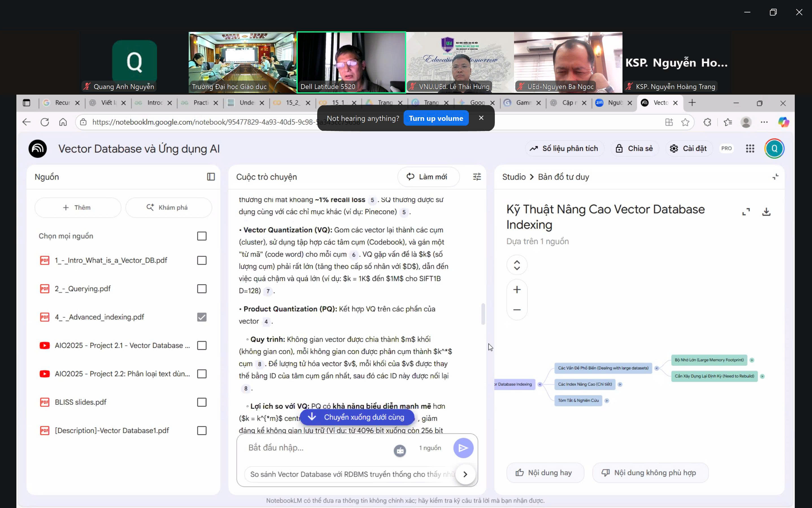Zoom in on the mind map

coord(517,290)
